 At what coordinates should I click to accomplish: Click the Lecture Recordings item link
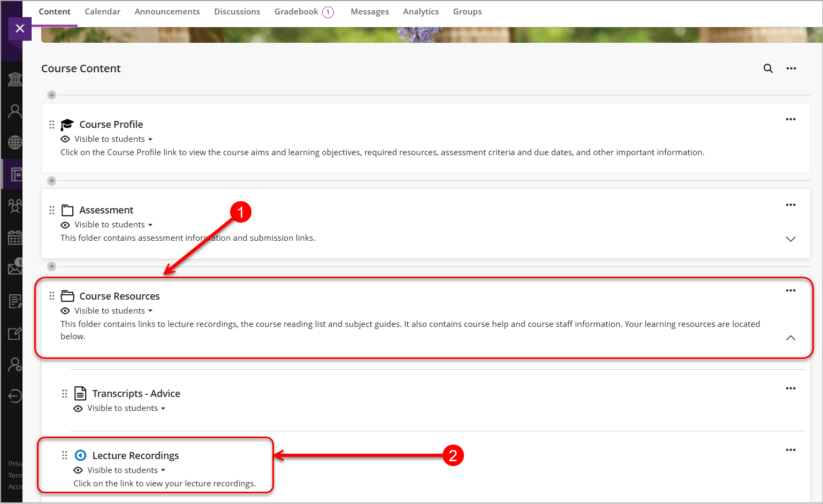click(x=136, y=455)
